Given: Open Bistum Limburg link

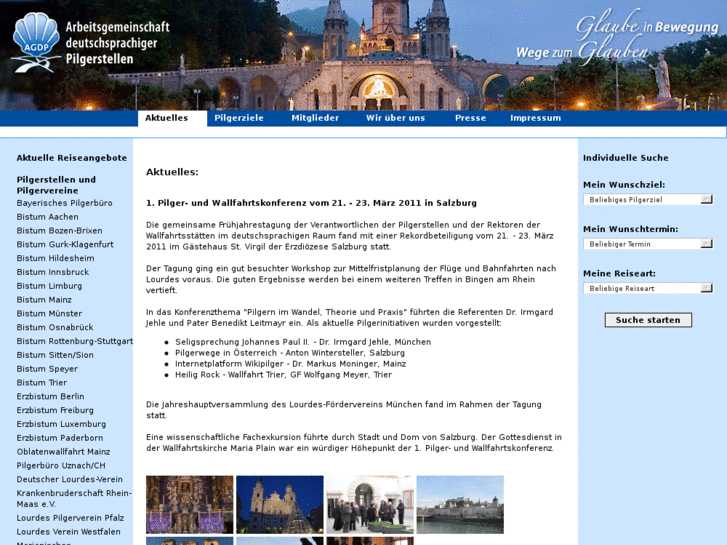Looking at the screenshot, I should 49,286.
